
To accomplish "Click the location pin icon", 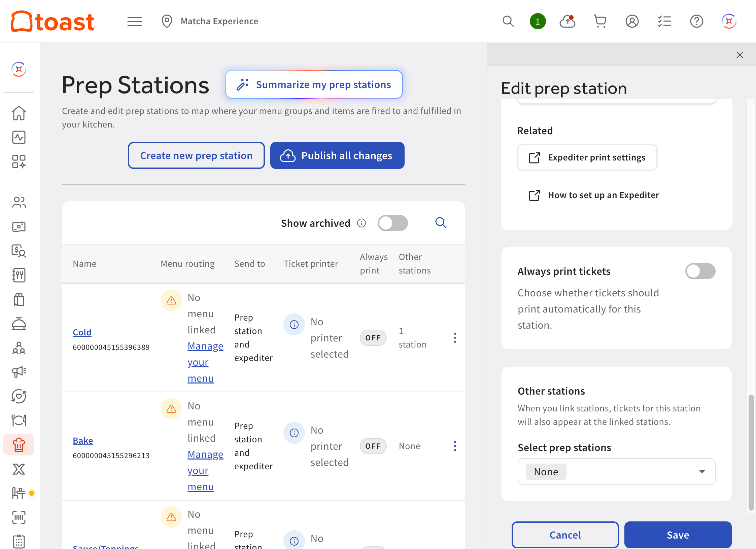I will pos(167,21).
